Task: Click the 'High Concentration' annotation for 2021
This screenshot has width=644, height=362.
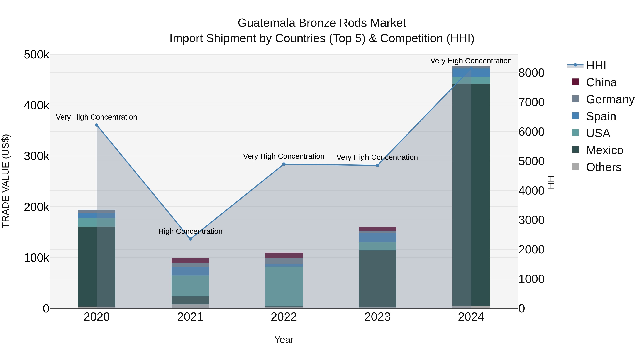Action: coord(190,231)
